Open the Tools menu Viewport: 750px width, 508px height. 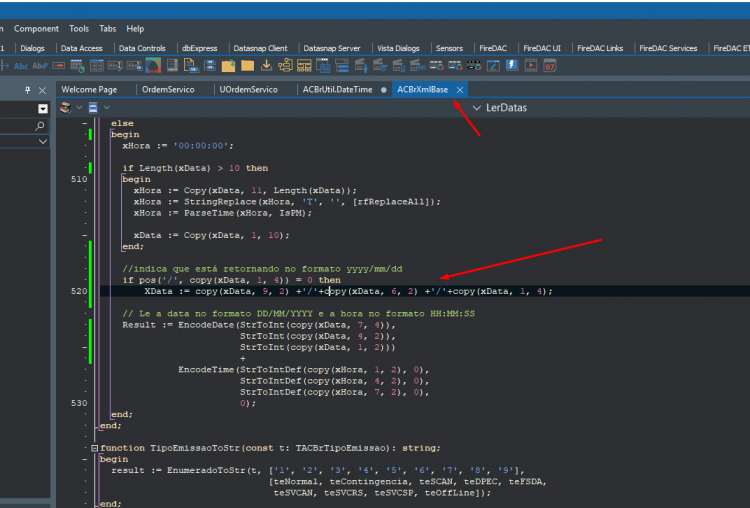click(79, 29)
